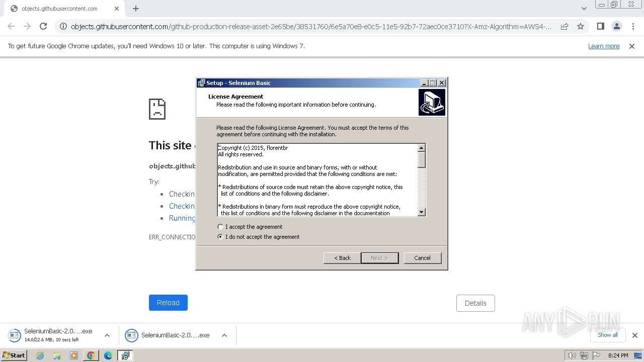Click Show all downloads button
The image size is (644, 362).
pos(607,335)
